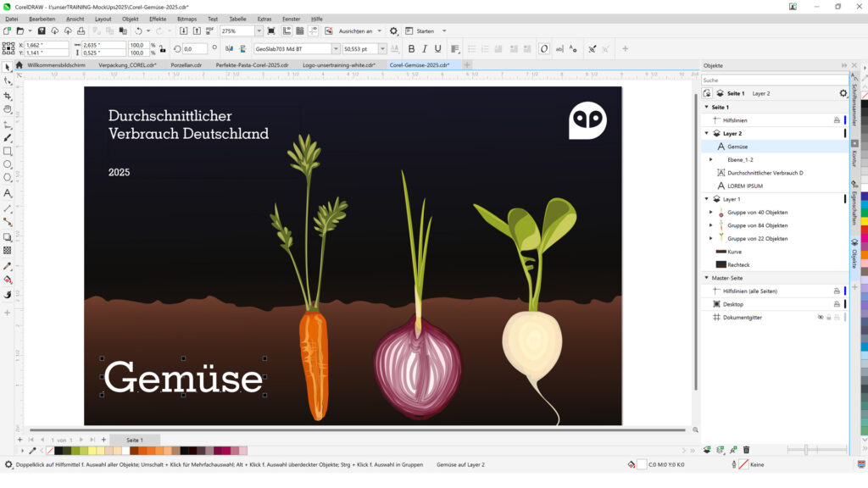Switch to Perfekte-Pasta-Corel-2025.cdr tab

252,64
